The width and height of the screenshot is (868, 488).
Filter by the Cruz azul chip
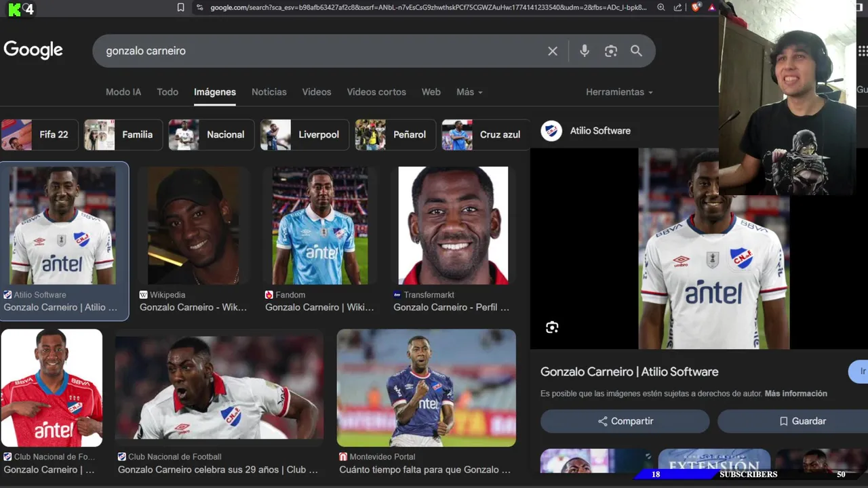coord(486,135)
